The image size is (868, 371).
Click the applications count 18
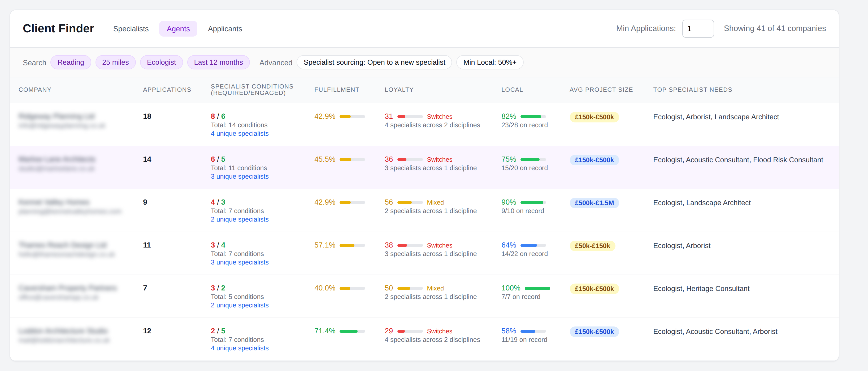[147, 117]
